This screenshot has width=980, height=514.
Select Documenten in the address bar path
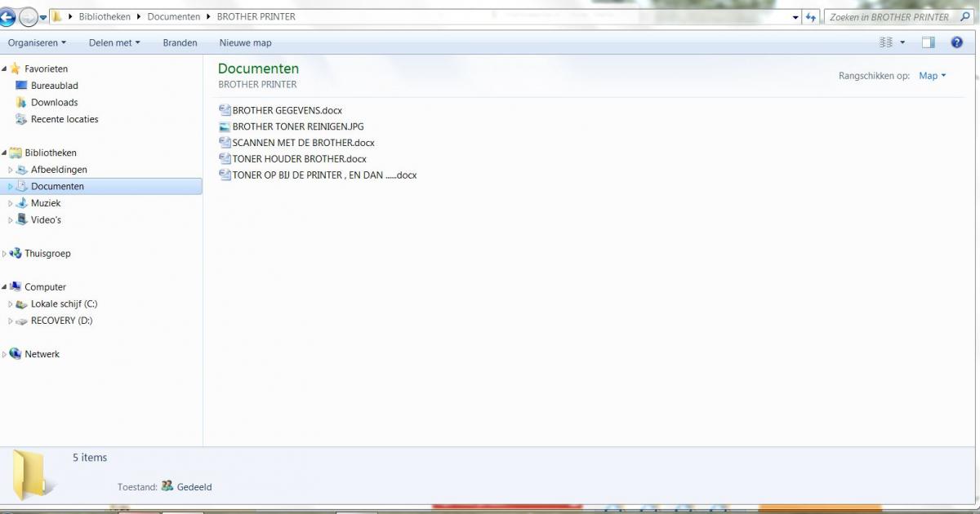coord(174,16)
